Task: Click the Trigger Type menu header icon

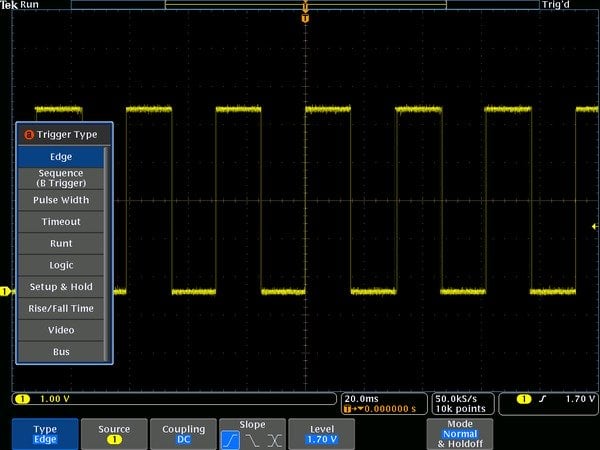Action: [28, 135]
